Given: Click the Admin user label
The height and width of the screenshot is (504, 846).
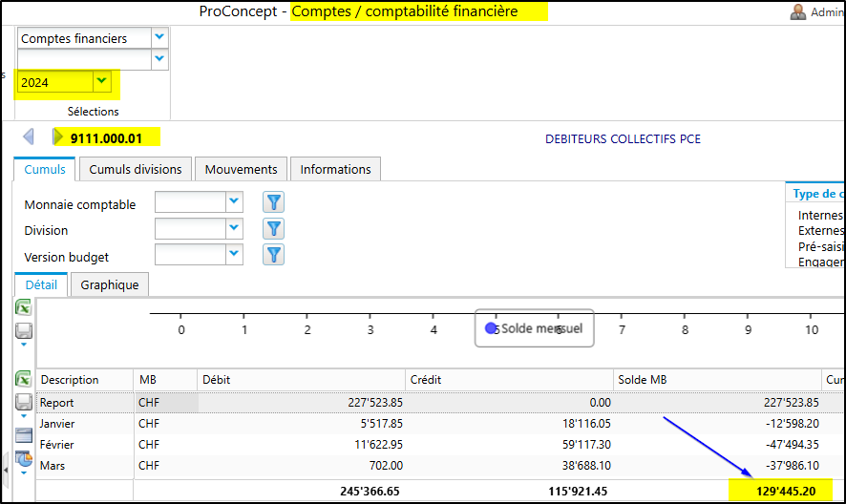Looking at the screenshot, I should tap(827, 11).
